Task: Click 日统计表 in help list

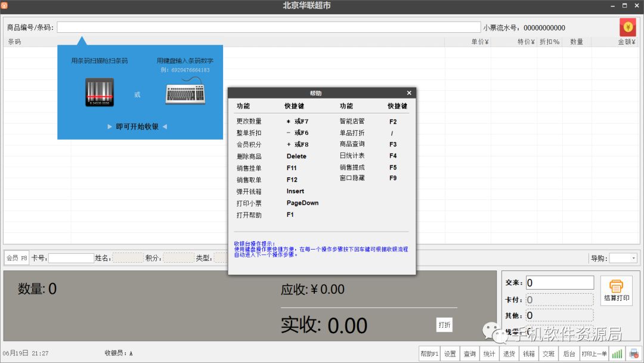Action: click(352, 155)
